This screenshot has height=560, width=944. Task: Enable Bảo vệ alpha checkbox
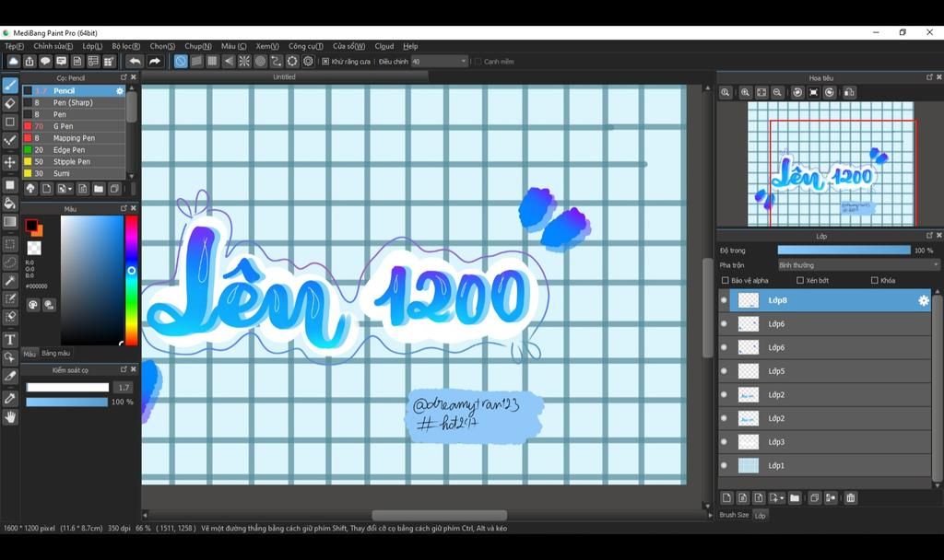725,280
